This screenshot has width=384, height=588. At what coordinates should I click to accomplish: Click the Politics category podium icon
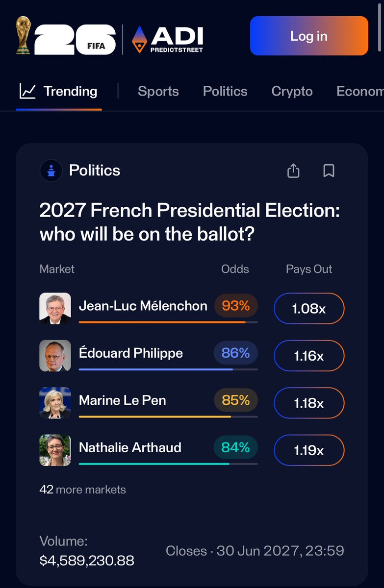51,171
